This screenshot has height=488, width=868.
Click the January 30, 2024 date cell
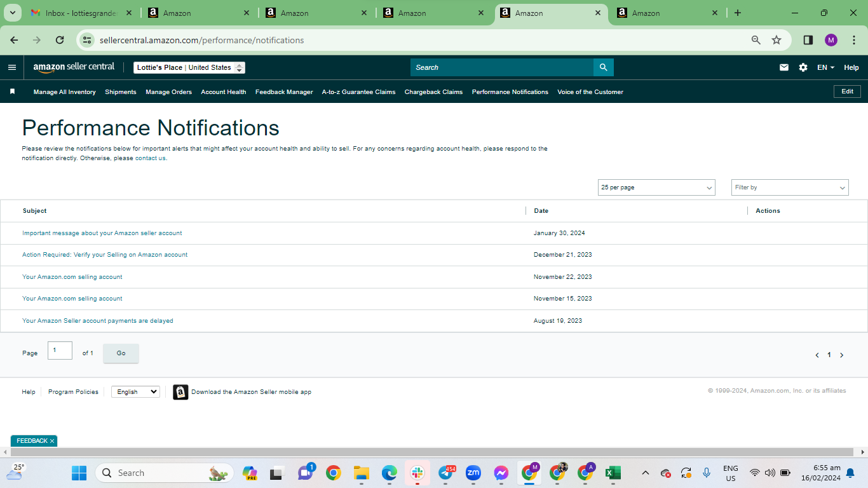[x=559, y=233]
